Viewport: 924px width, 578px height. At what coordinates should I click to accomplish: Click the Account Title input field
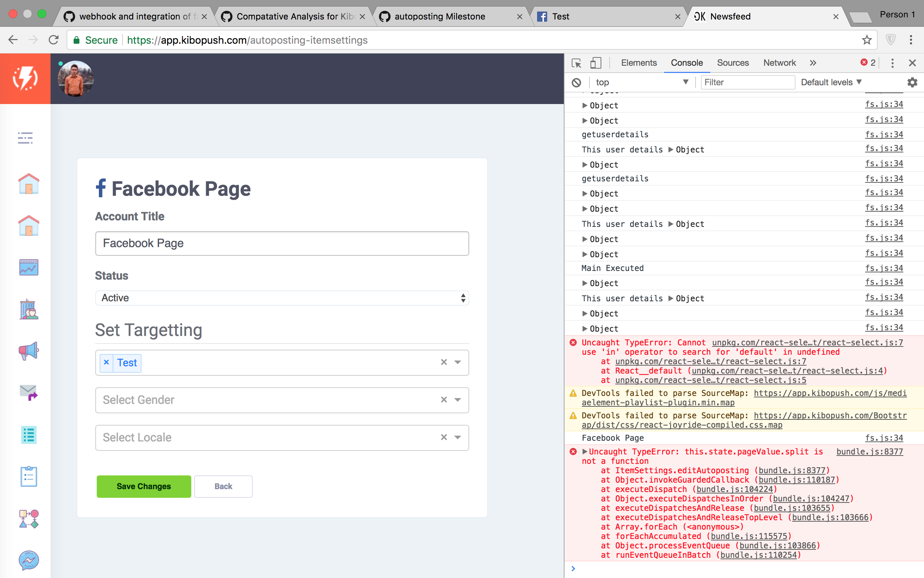click(x=282, y=243)
